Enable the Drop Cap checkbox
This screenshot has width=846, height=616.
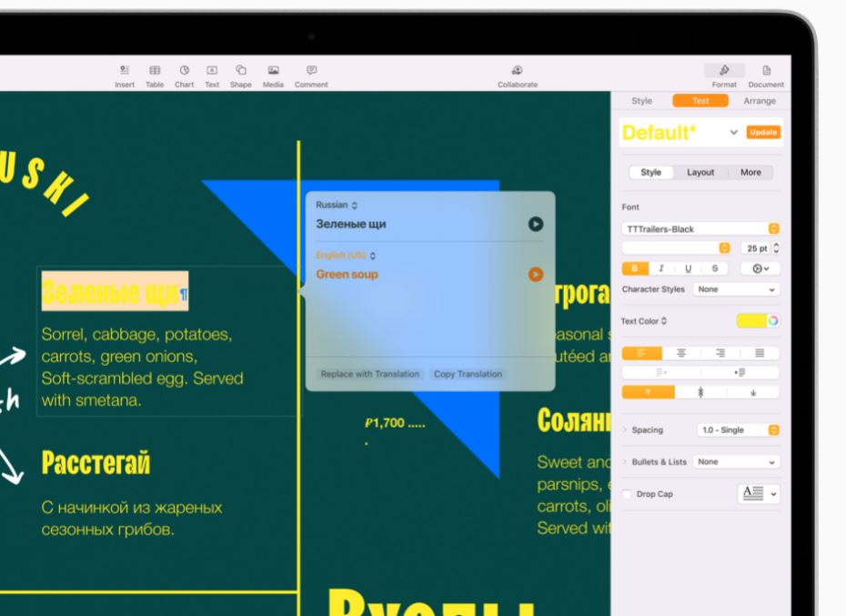pos(627,494)
